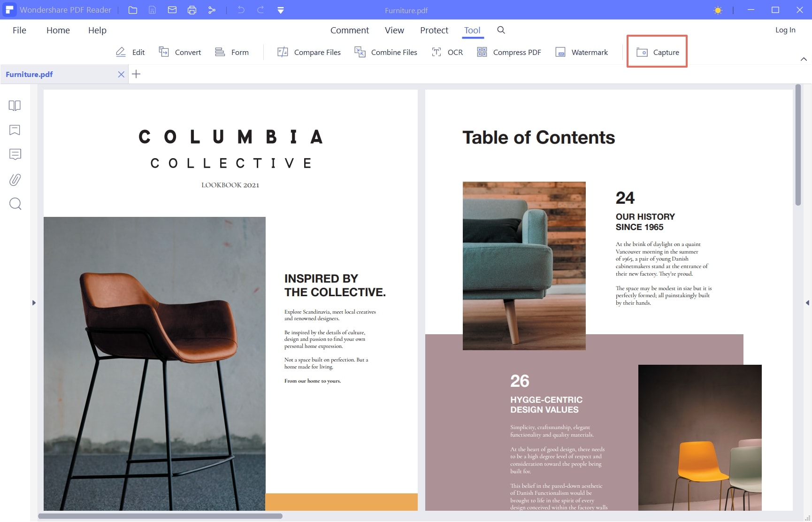Viewport: 812px width, 522px height.
Task: Click the "Table of Contents" heading
Action: point(538,138)
